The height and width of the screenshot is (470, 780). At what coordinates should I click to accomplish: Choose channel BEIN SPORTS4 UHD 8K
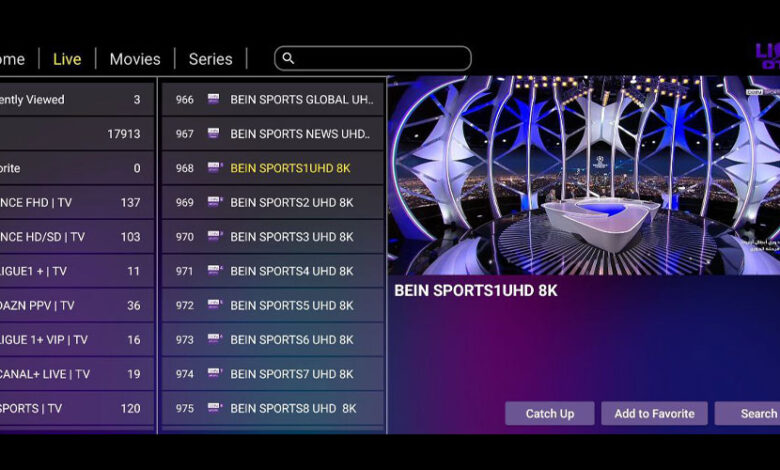coord(291,271)
